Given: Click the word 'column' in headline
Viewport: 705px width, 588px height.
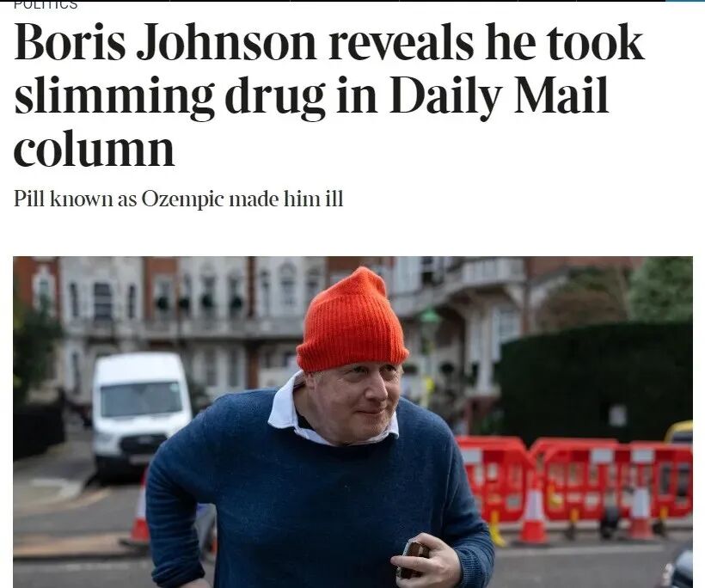Looking at the screenshot, I should [94, 149].
